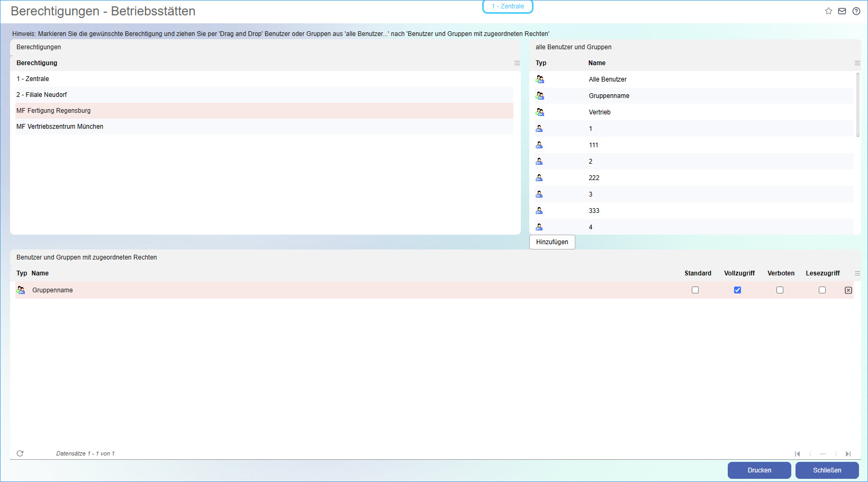Image resolution: width=868 pixels, height=482 pixels.
Task: Open column menu of users and groups grid
Action: click(857, 63)
